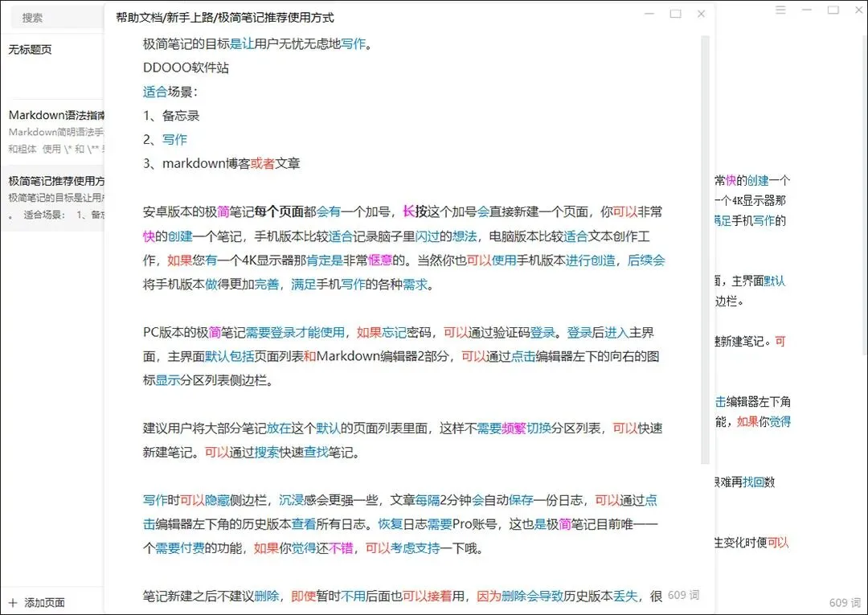Open the hamburger menu in the main window

[780, 10]
